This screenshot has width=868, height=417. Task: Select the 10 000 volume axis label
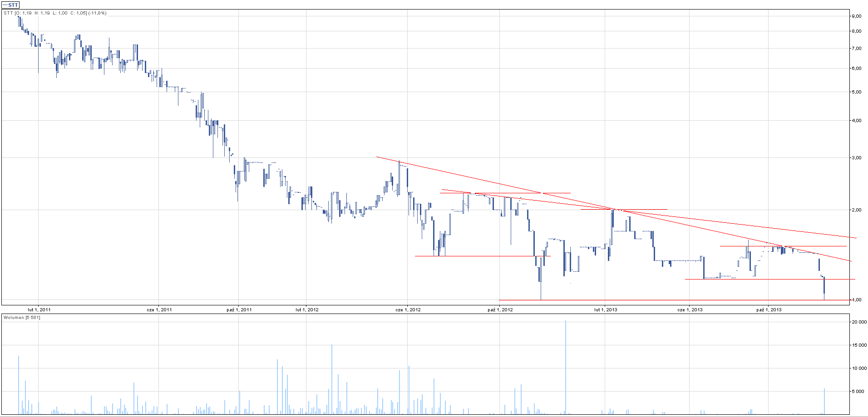(859, 368)
